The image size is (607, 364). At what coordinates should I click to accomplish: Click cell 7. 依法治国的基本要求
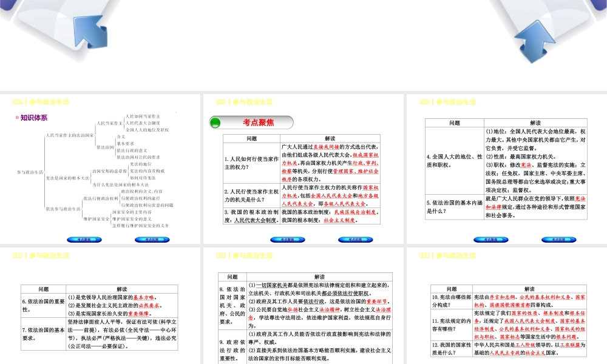point(43,334)
